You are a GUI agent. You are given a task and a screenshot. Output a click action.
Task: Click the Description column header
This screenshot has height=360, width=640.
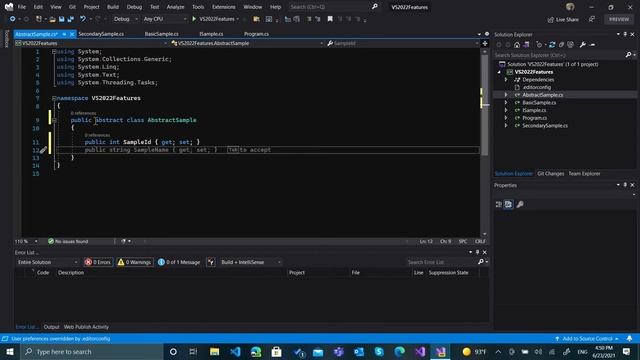[x=71, y=272]
